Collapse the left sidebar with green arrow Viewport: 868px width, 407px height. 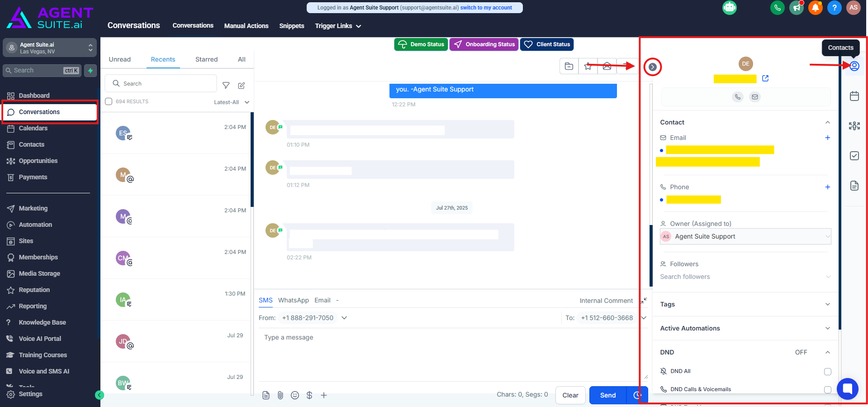click(x=100, y=395)
